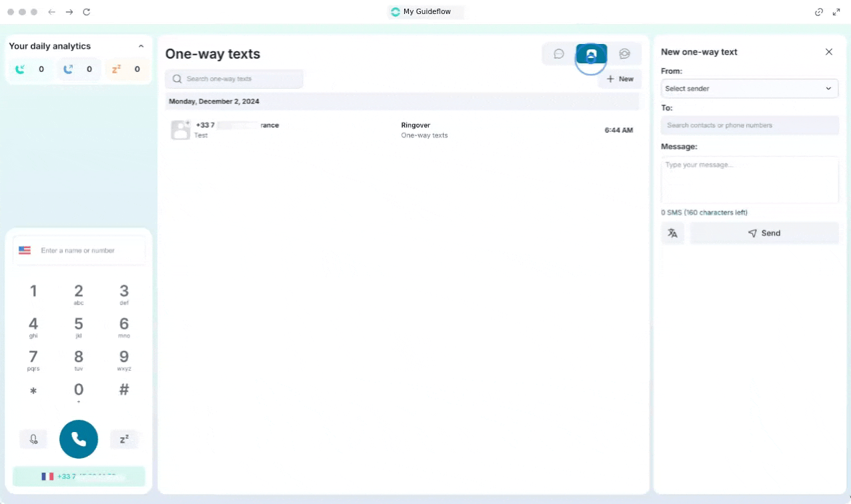Image resolution: width=851 pixels, height=504 pixels.
Task: Toggle snooze mode with the Zz button
Action: [124, 439]
